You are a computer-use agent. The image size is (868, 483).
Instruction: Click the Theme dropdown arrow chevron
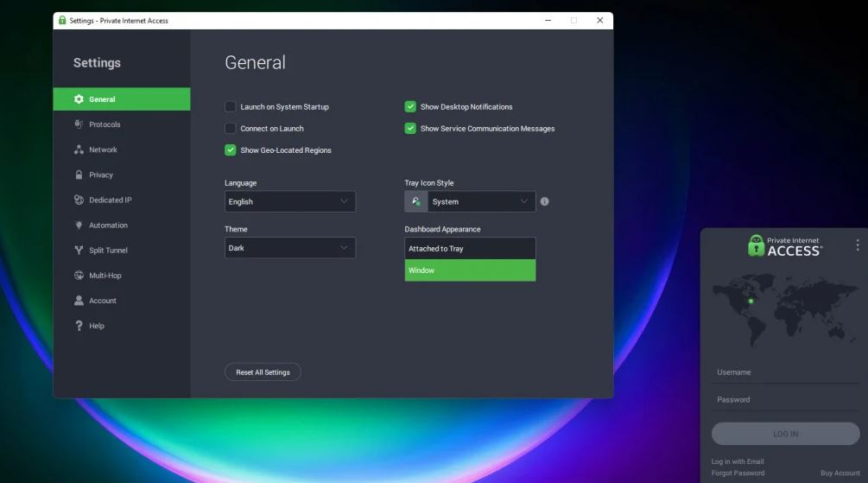click(344, 247)
